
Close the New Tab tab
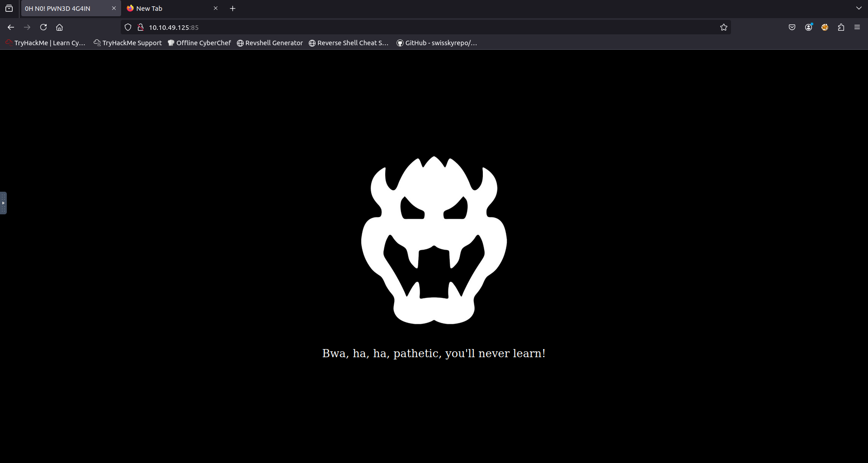tap(216, 8)
